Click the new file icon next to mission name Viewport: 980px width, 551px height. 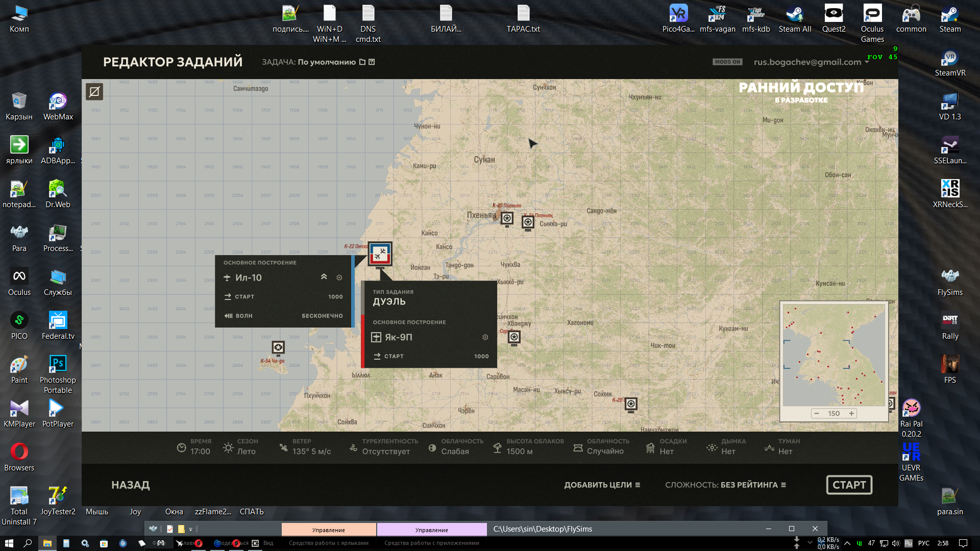(362, 62)
